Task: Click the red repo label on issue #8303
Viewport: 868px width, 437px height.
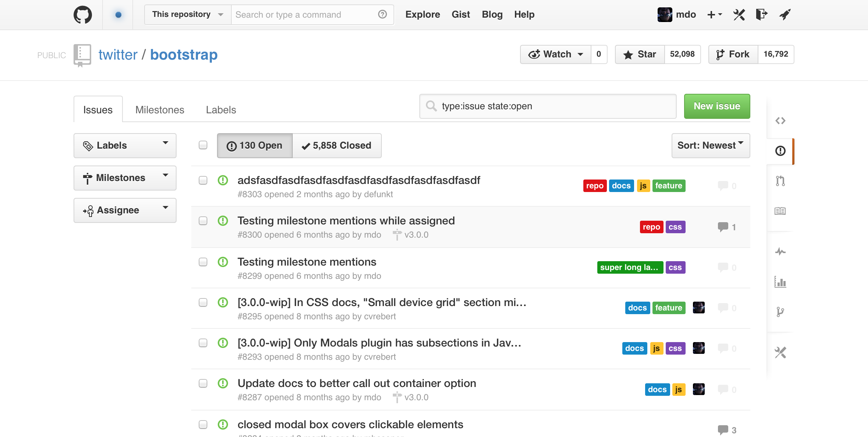Action: [x=595, y=186]
